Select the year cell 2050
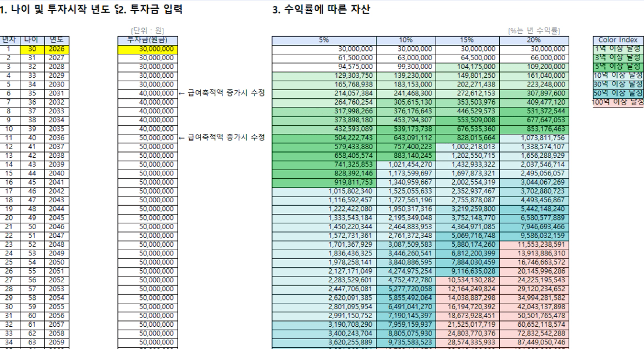The image size is (644, 349). tap(57, 262)
